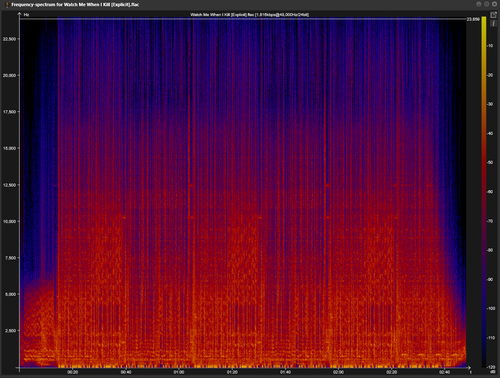The image size is (500, 378).
Task: Click the Frequency-spectrum window title text
Action: 75,5
